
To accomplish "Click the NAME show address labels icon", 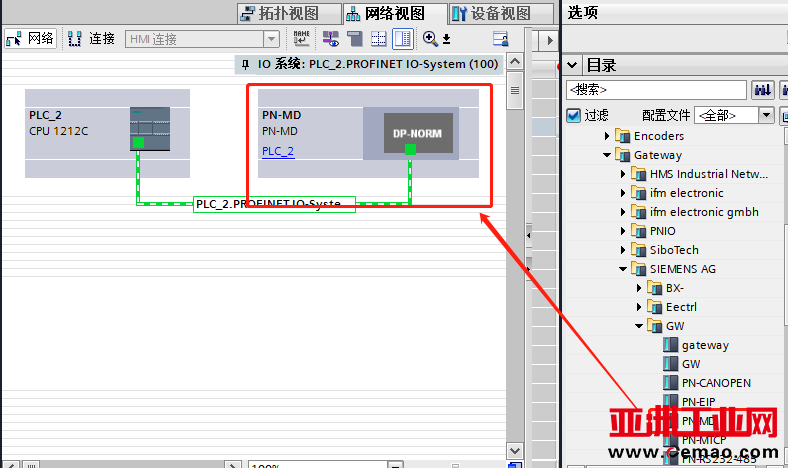I will [x=301, y=39].
